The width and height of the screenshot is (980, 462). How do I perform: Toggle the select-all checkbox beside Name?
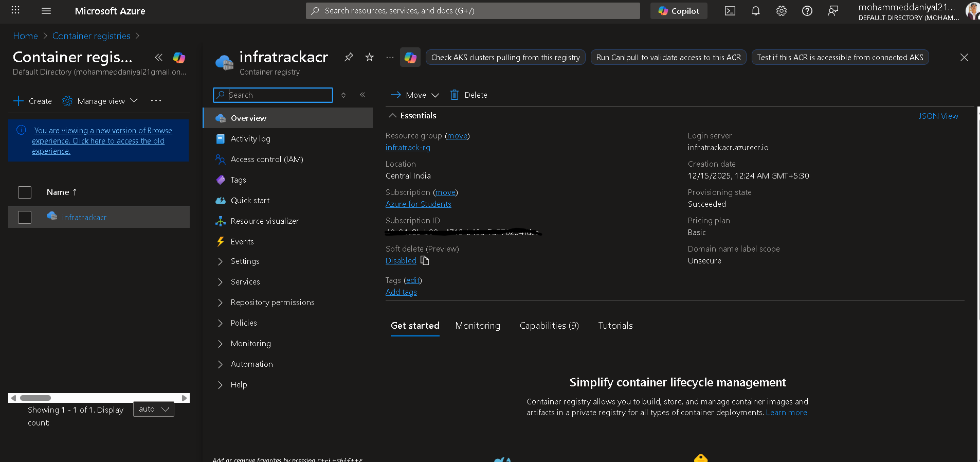pyautogui.click(x=25, y=192)
